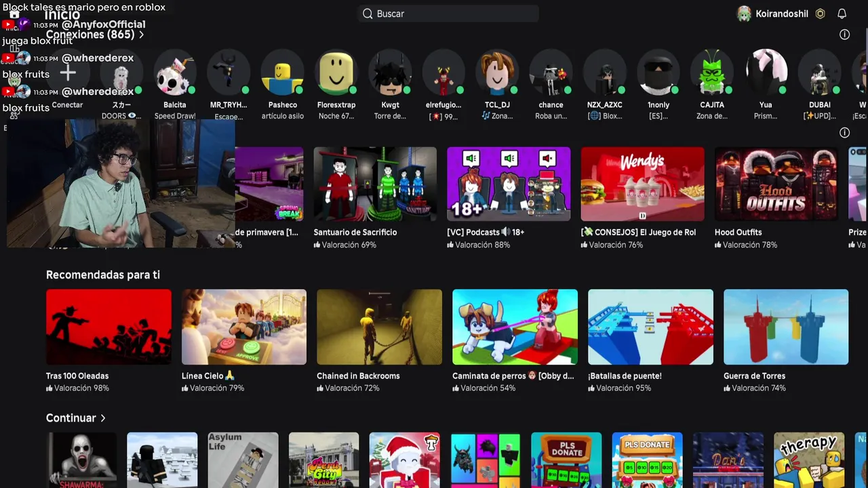The image size is (868, 488).
Task: Click Floresxtrap status 'Noche 67...'
Action: pos(336,116)
